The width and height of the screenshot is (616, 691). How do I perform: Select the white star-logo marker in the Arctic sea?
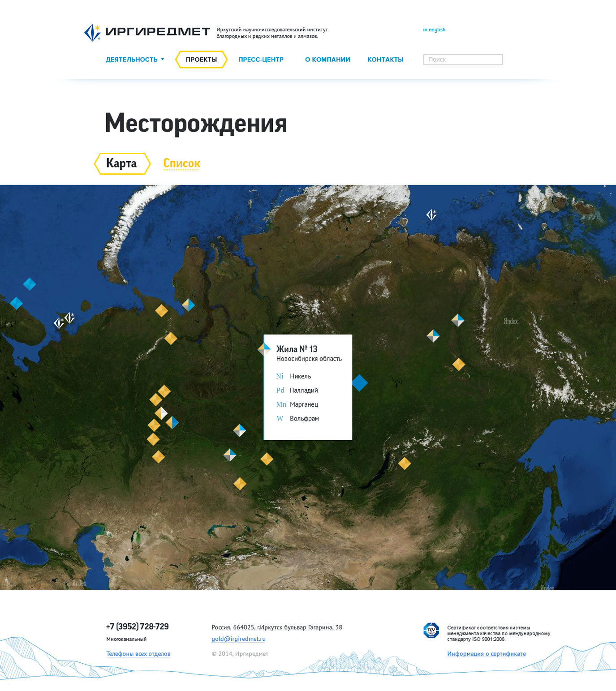(431, 215)
